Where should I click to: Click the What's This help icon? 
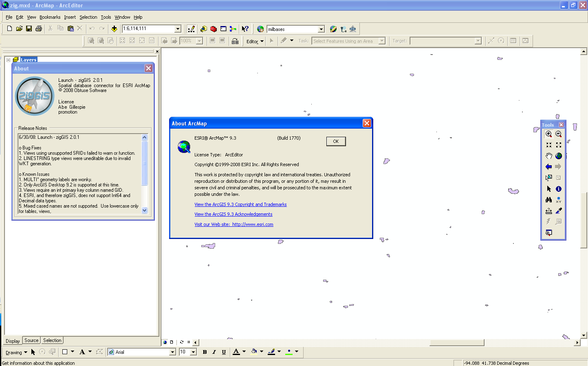point(245,29)
